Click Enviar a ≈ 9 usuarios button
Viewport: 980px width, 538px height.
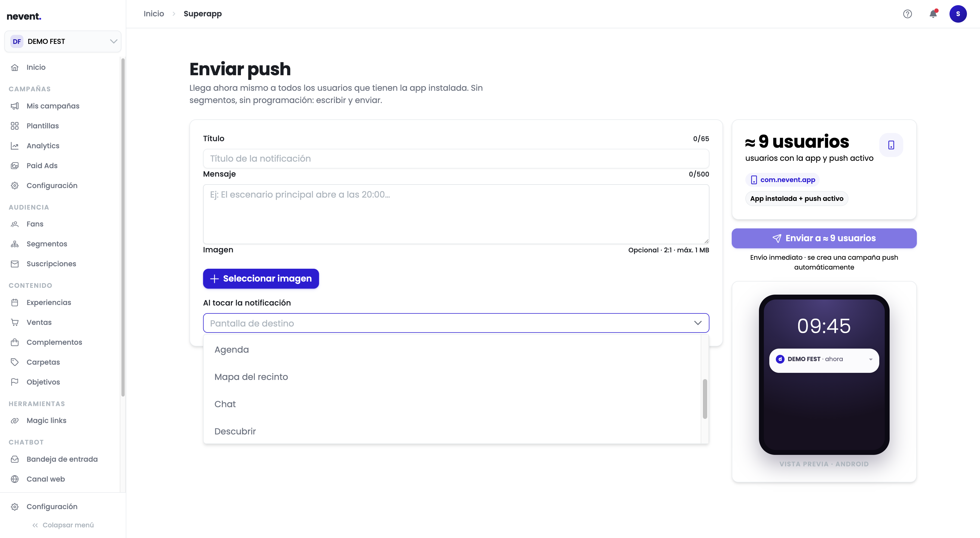coord(824,238)
